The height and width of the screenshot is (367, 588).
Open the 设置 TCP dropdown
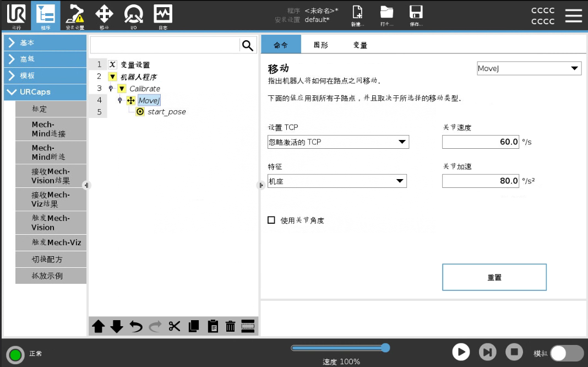click(x=338, y=142)
